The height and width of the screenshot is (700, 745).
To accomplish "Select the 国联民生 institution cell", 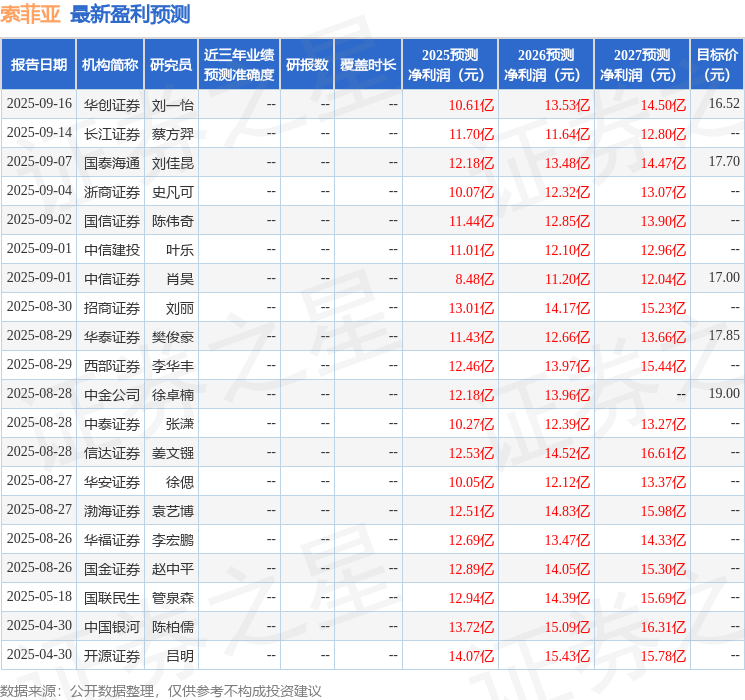I will (x=112, y=598).
